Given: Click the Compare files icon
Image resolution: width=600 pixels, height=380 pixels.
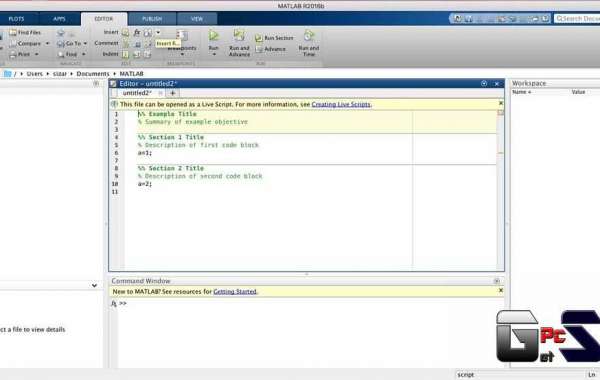Looking at the screenshot, I should 13,44.
